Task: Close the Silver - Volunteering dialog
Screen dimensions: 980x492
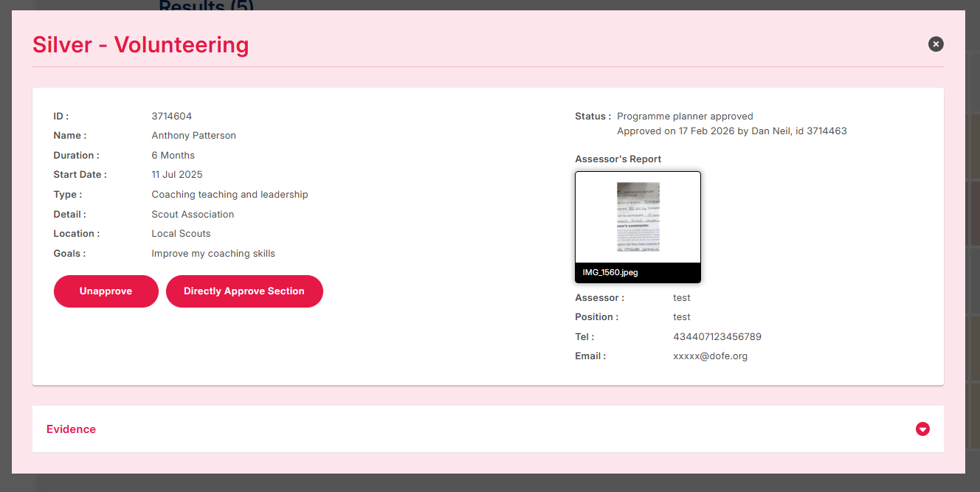Action: click(936, 44)
